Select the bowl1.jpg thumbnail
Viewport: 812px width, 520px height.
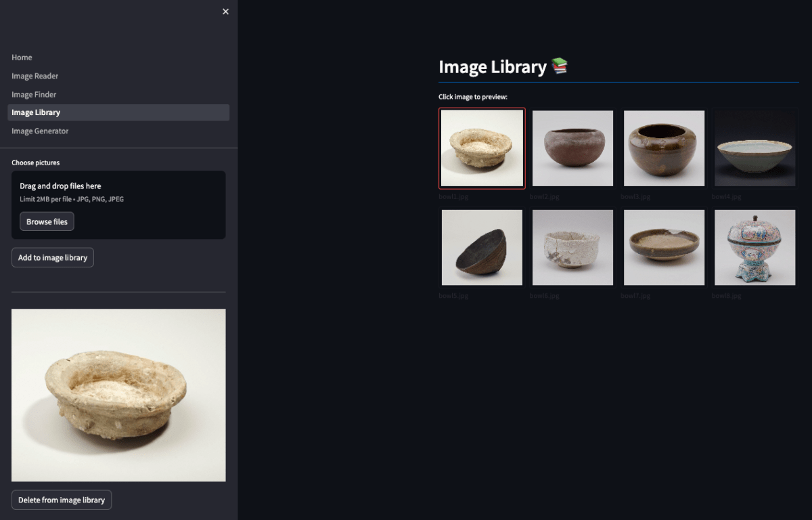pyautogui.click(x=482, y=148)
